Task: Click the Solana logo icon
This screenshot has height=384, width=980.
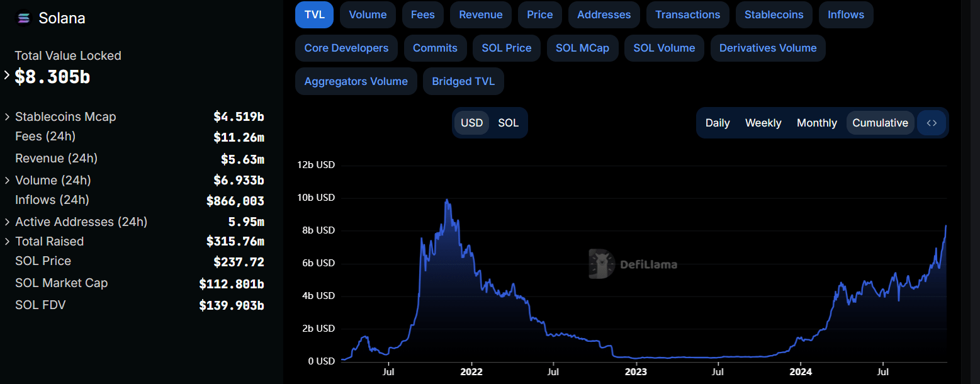Action: pos(24,18)
